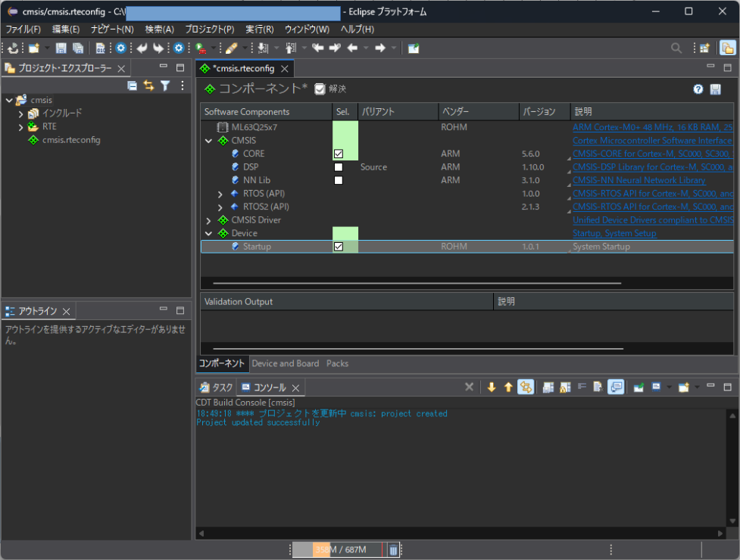Run garbage collector trash icon
The image size is (740, 560).
click(x=393, y=549)
